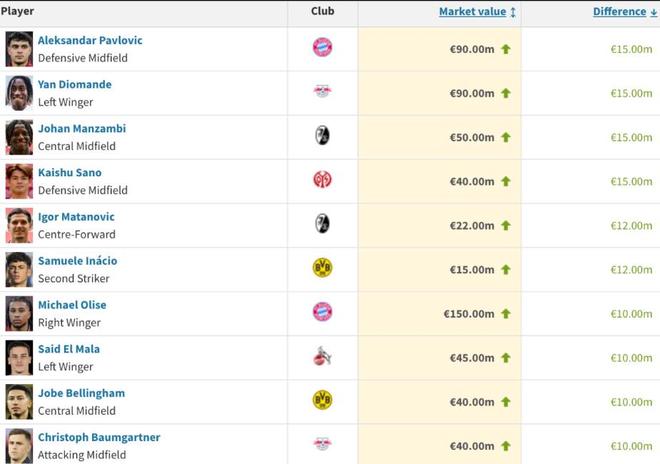660x464 pixels.
Task: Open Jobe Bellingham profile link
Action: [81, 393]
